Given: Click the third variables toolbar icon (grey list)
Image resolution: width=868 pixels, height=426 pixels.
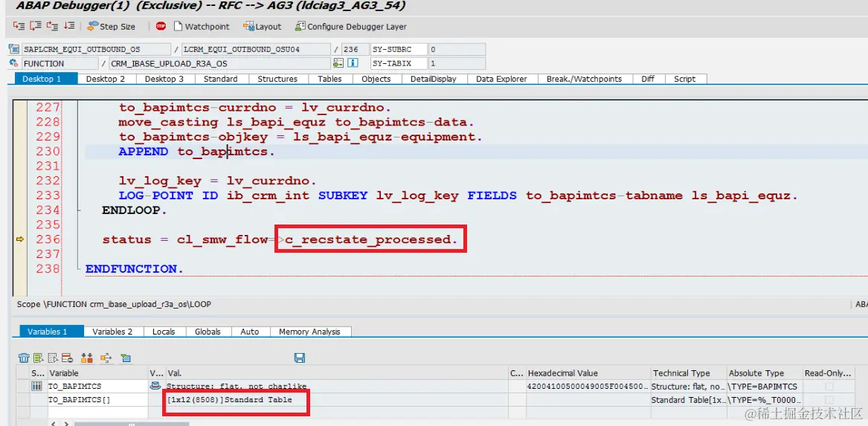Looking at the screenshot, I should pyautogui.click(x=53, y=358).
